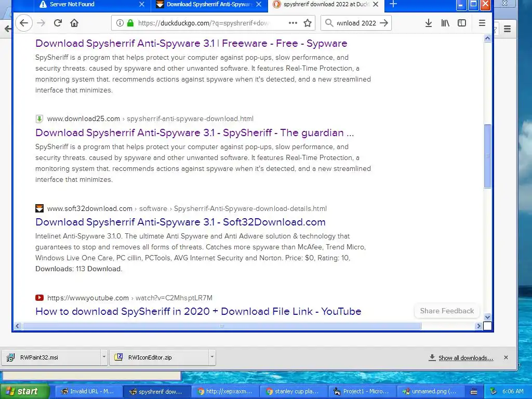Screen dimensions: 532x399
Task: Toggle Firefox sidebar icon
Action: tap(462, 23)
